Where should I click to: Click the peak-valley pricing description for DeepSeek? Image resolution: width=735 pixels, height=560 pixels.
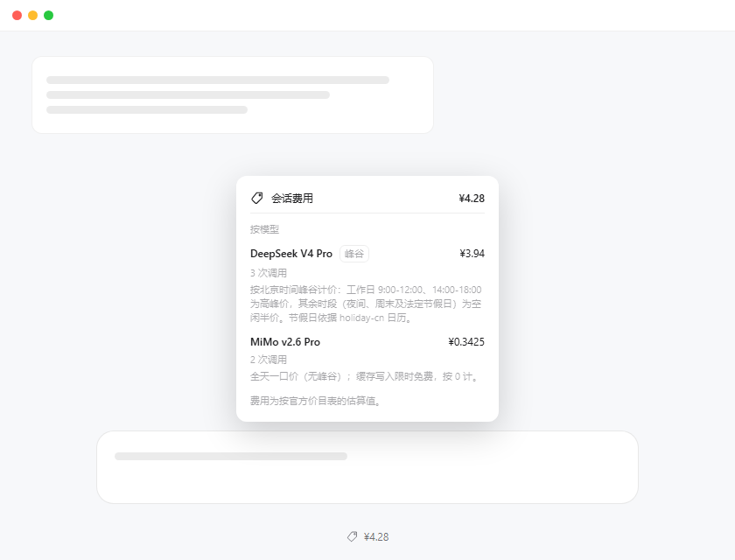(366, 304)
